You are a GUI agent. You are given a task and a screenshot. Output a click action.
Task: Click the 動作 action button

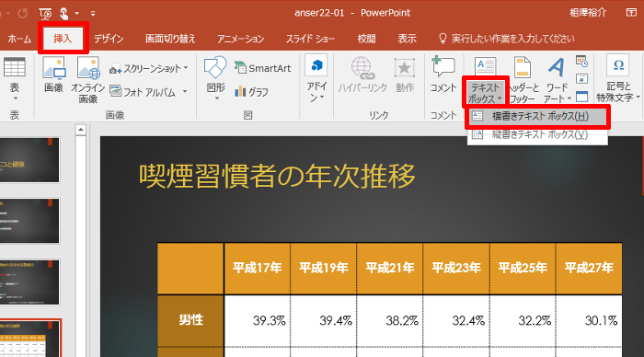405,75
